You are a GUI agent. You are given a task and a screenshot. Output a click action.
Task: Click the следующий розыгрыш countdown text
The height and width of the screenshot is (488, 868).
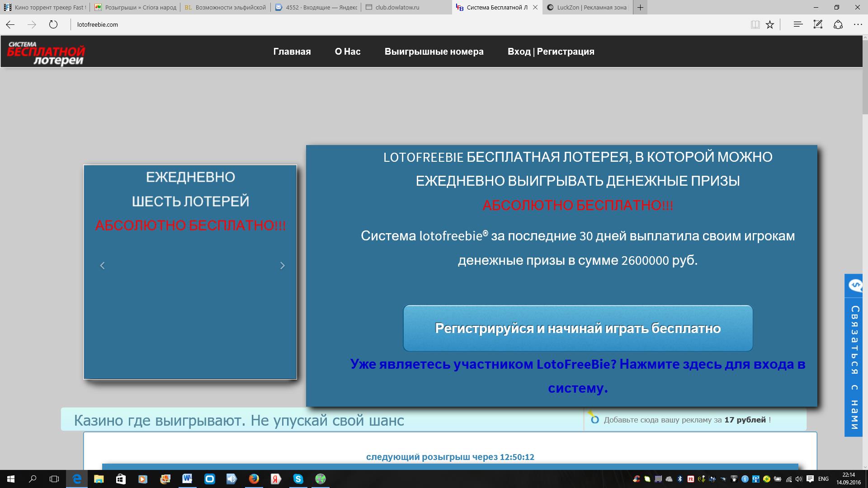[x=450, y=457]
